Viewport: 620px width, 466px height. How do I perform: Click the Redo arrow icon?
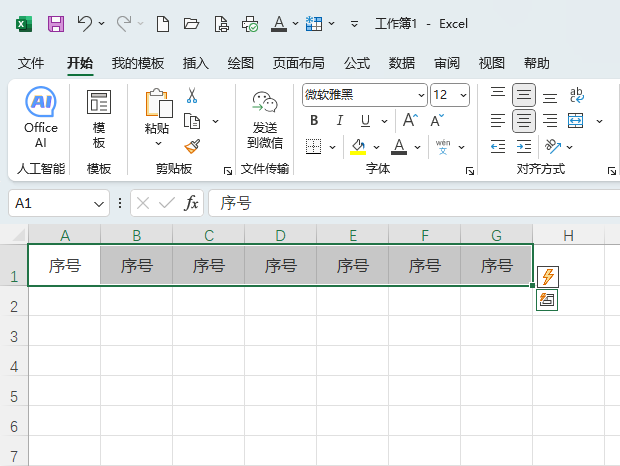click(124, 24)
